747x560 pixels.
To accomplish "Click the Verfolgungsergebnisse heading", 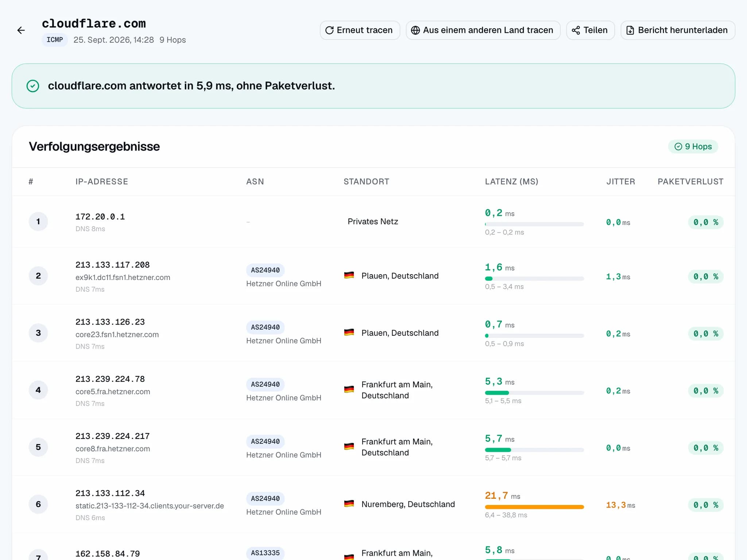I will click(x=94, y=147).
